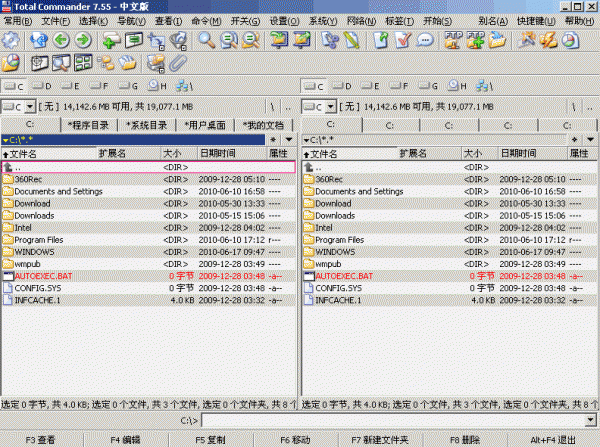Click the open folder with blue arrow icon
The width and height of the screenshot is (600, 447).
click(x=497, y=40)
